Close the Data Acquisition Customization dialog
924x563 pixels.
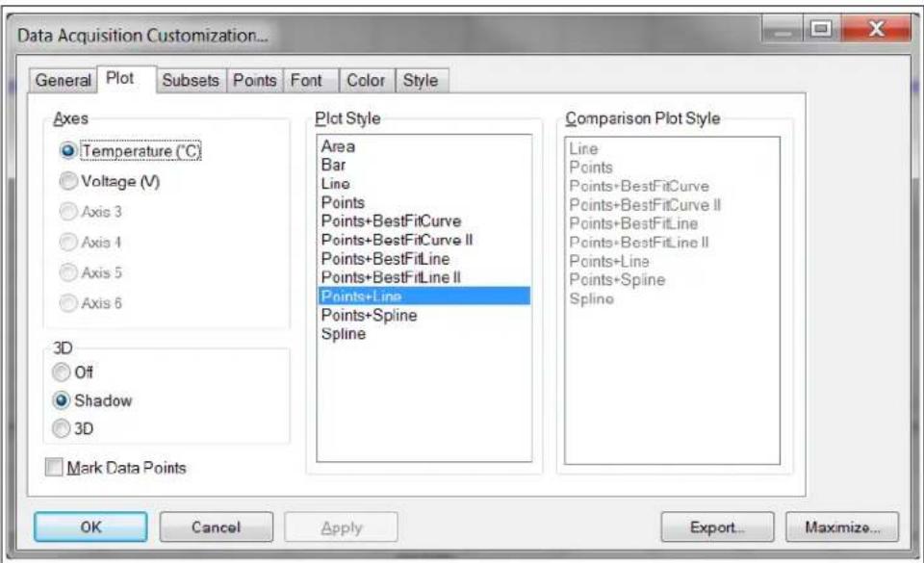point(876,28)
